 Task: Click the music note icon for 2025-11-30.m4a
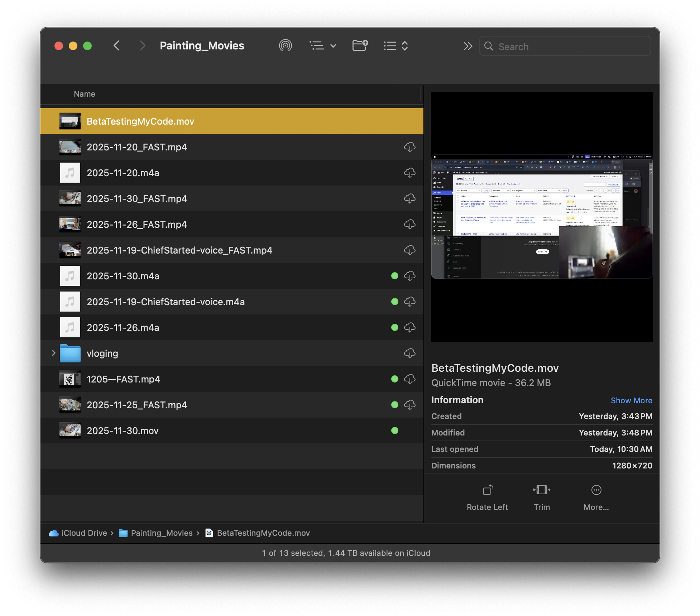click(x=70, y=276)
